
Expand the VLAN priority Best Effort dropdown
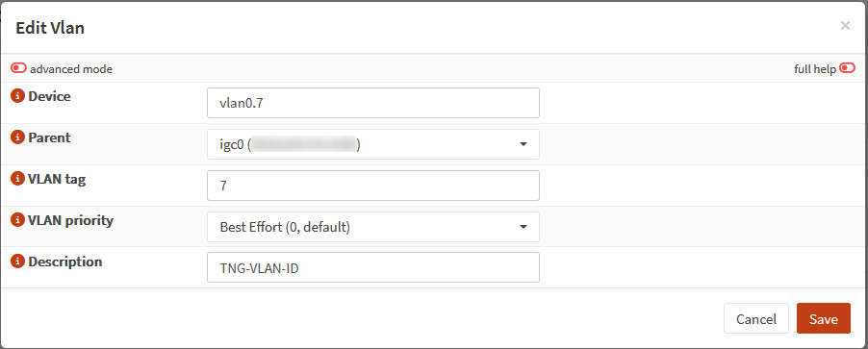(373, 227)
